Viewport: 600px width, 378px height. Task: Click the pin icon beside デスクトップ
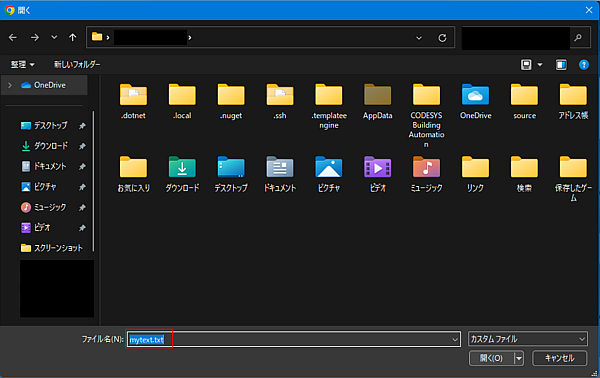[82, 126]
